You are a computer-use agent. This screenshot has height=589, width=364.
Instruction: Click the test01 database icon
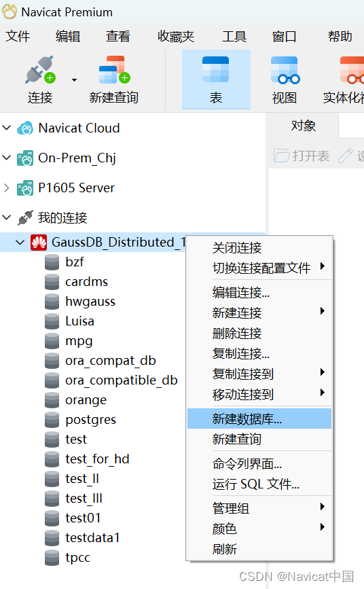point(52,518)
